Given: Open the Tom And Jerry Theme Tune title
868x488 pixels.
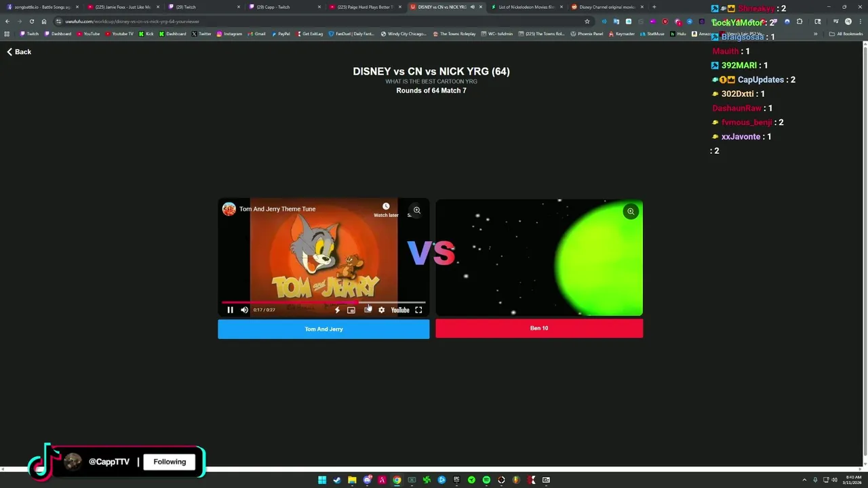Looking at the screenshot, I should 277,209.
